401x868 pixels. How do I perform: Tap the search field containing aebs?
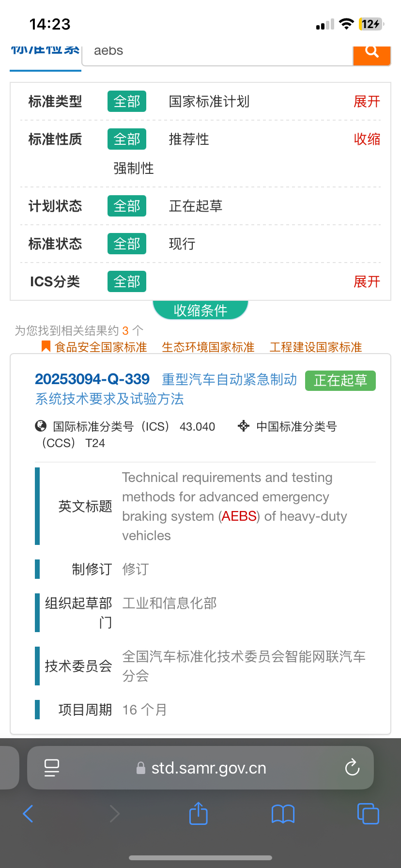click(218, 51)
